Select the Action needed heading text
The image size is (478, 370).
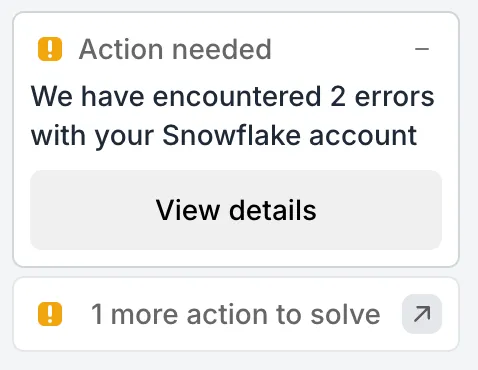175,49
